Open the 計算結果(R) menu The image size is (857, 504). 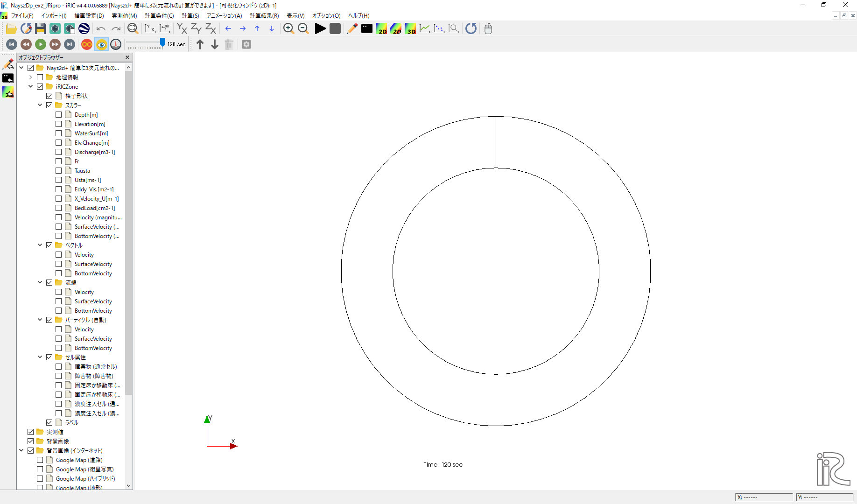pyautogui.click(x=264, y=16)
